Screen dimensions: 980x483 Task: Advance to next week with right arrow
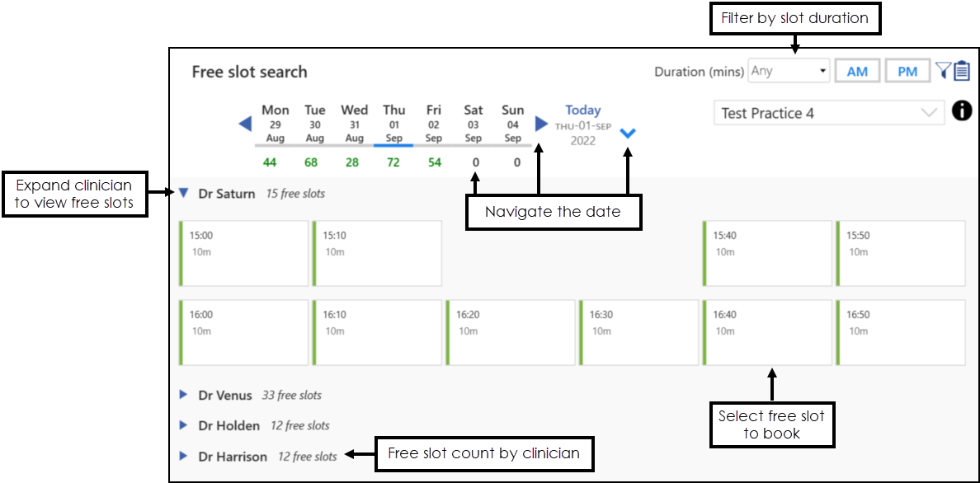tap(541, 124)
